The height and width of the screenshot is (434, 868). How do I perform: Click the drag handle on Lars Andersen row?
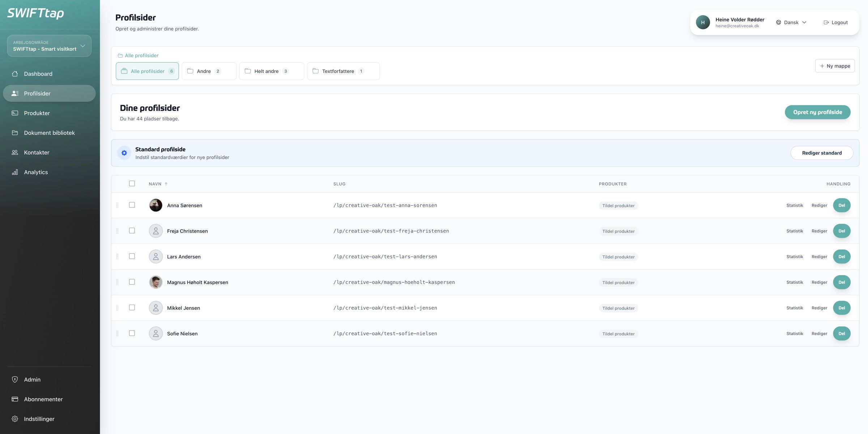point(117,257)
